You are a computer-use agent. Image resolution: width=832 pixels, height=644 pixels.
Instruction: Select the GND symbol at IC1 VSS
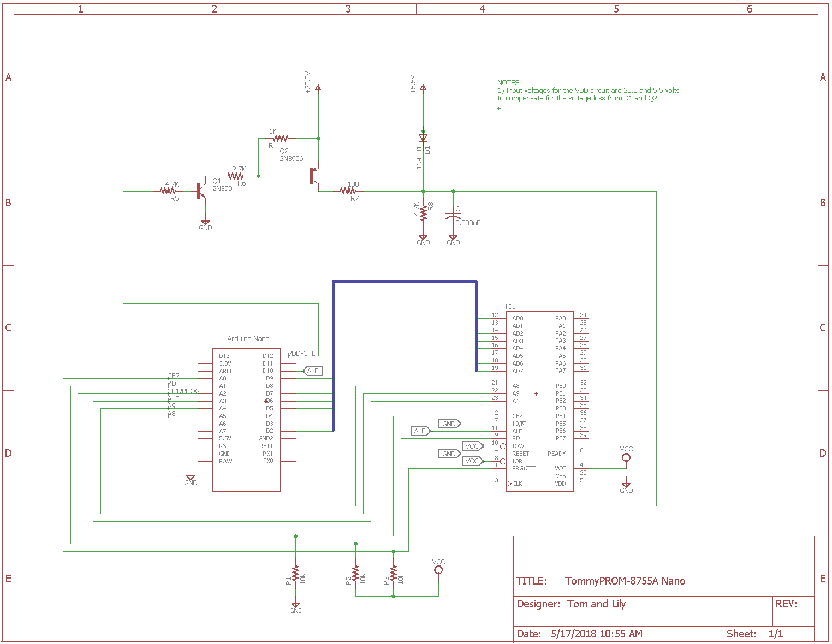coord(626,487)
